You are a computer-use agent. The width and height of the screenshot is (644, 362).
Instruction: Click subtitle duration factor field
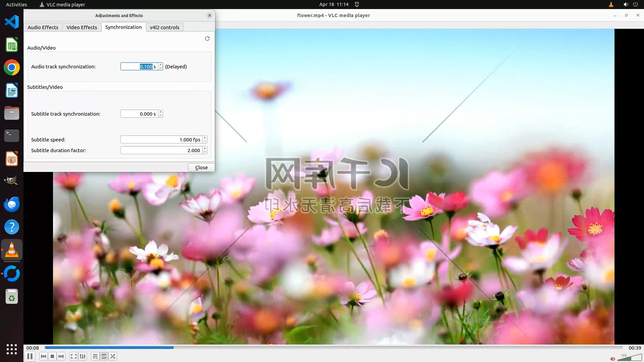pos(161,150)
